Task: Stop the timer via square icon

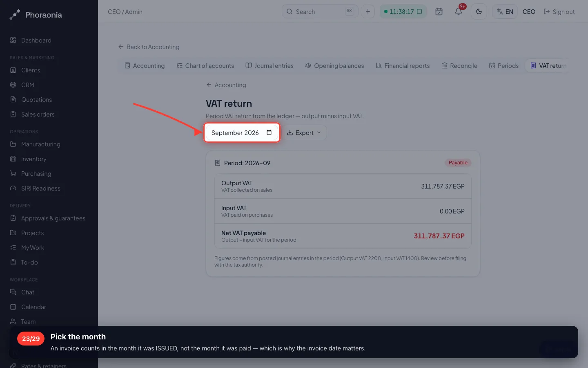Action: [x=419, y=11]
